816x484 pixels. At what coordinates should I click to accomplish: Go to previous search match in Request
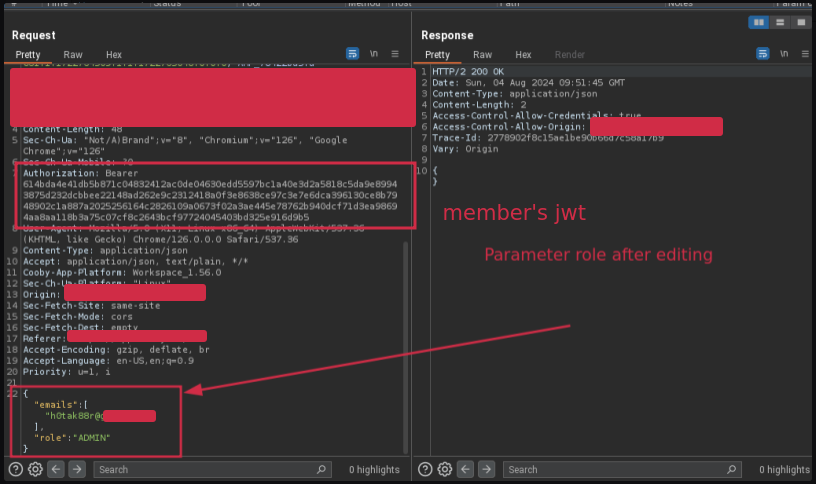(x=57, y=469)
